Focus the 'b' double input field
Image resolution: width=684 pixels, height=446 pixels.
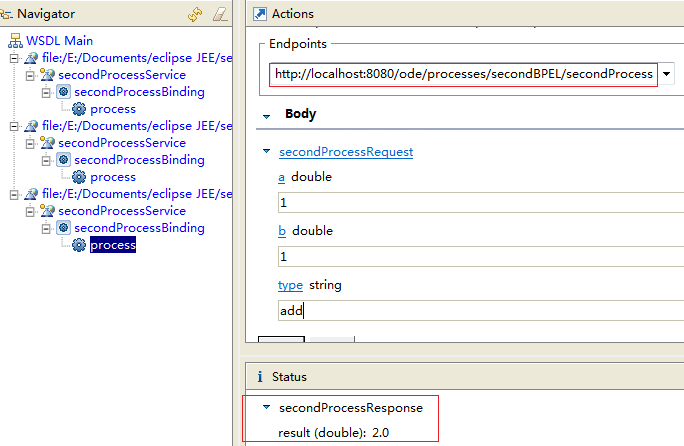[481, 257]
